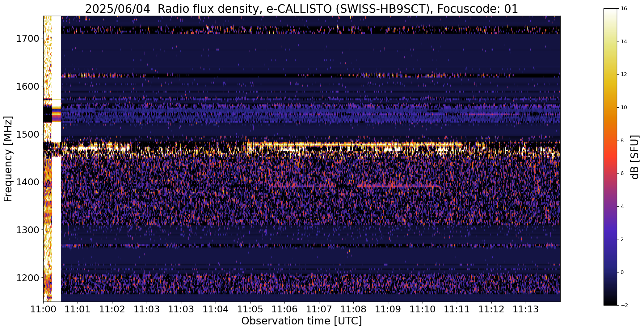The width and height of the screenshot is (644, 330).
Task: Select the 1200 frequency tick label
Action: 27,278
